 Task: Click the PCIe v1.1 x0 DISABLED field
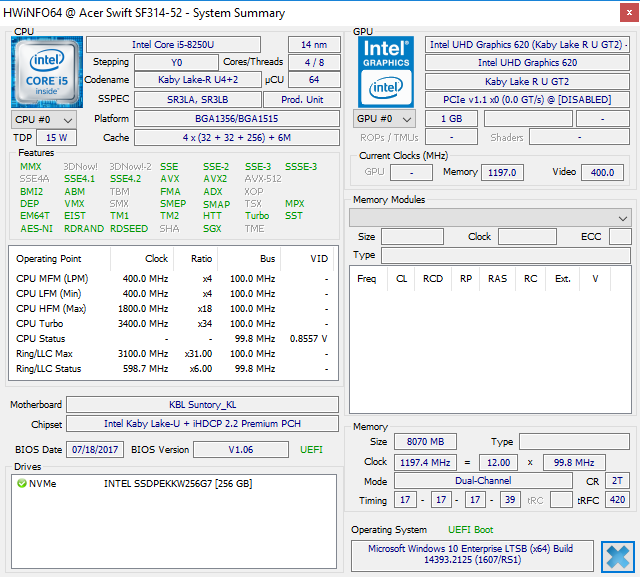(x=527, y=99)
